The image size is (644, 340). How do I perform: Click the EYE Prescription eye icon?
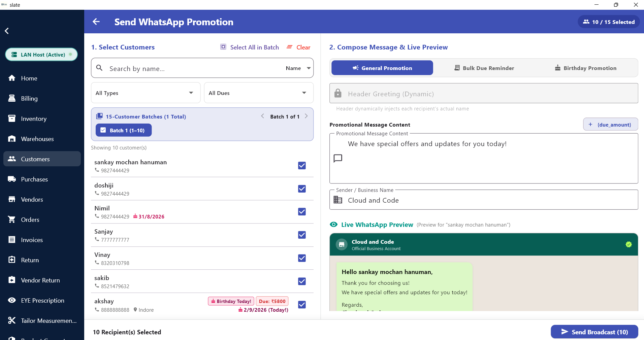12,300
